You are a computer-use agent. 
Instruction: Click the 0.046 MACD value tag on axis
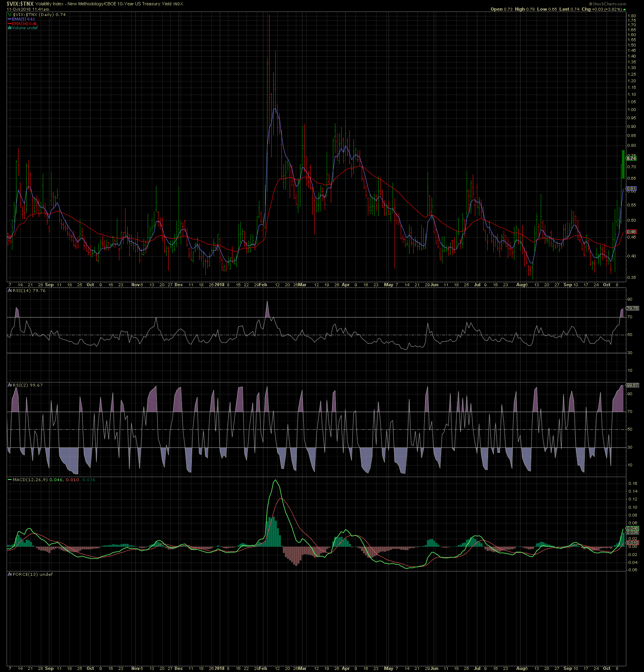632,528
